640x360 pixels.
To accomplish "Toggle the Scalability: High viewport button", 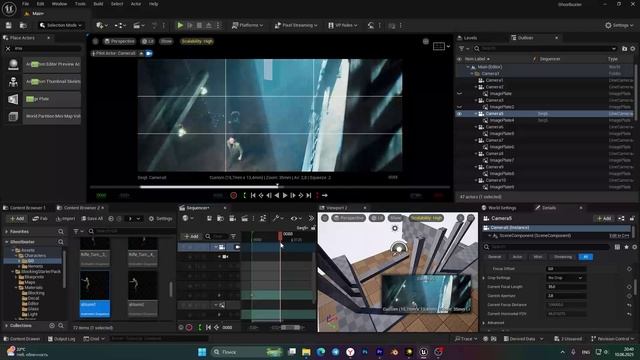I will (197, 41).
